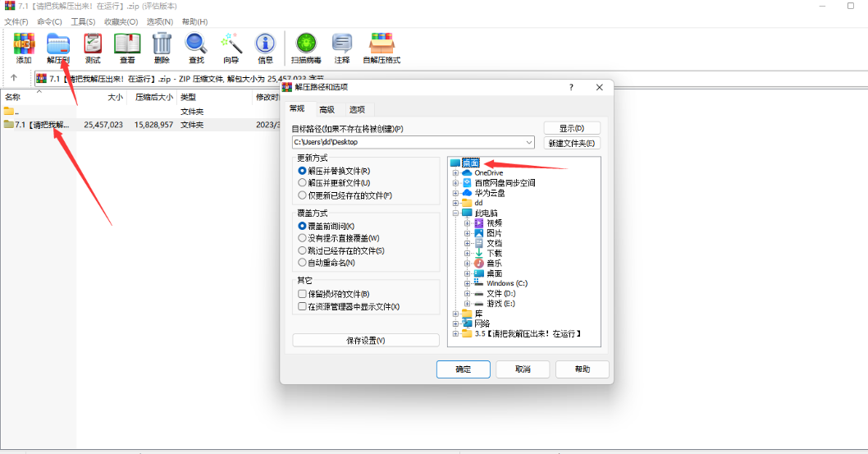Click the 确定 button
868x454 pixels.
click(464, 369)
